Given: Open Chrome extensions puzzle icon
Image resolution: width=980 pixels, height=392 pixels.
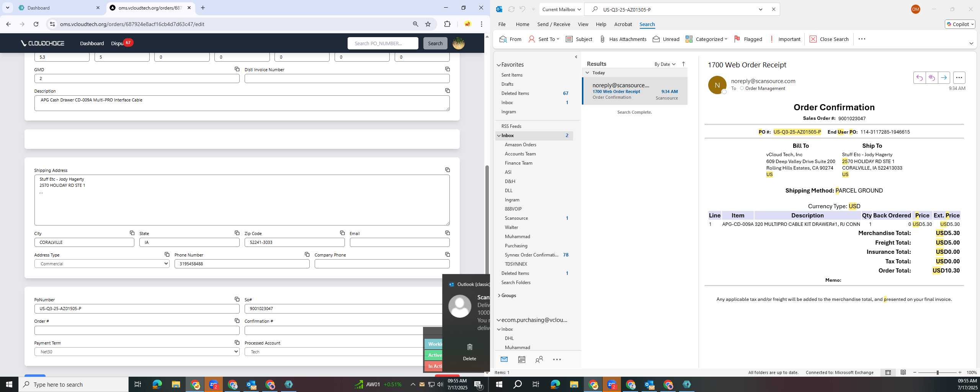Looking at the screenshot, I should pyautogui.click(x=447, y=24).
